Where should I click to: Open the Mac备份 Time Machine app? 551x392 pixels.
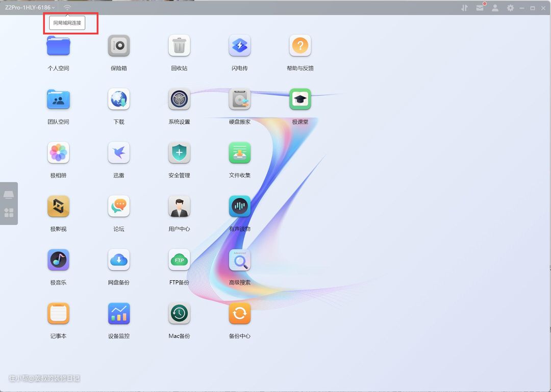(x=179, y=313)
